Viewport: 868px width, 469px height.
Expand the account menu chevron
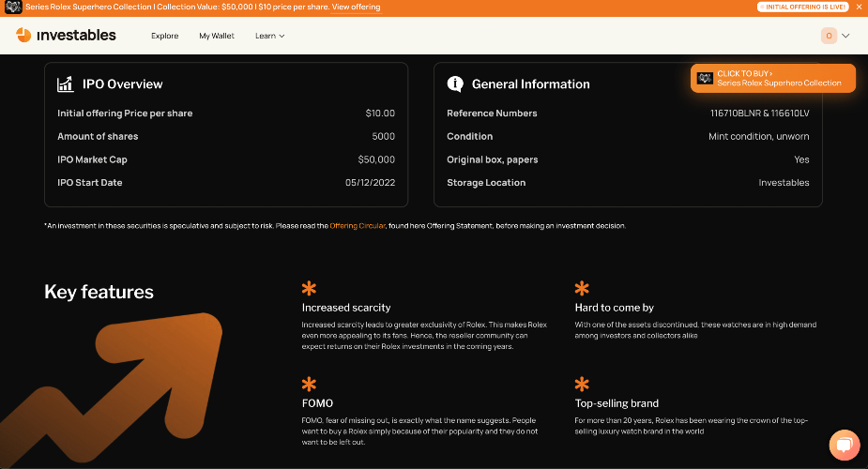pyautogui.click(x=845, y=36)
